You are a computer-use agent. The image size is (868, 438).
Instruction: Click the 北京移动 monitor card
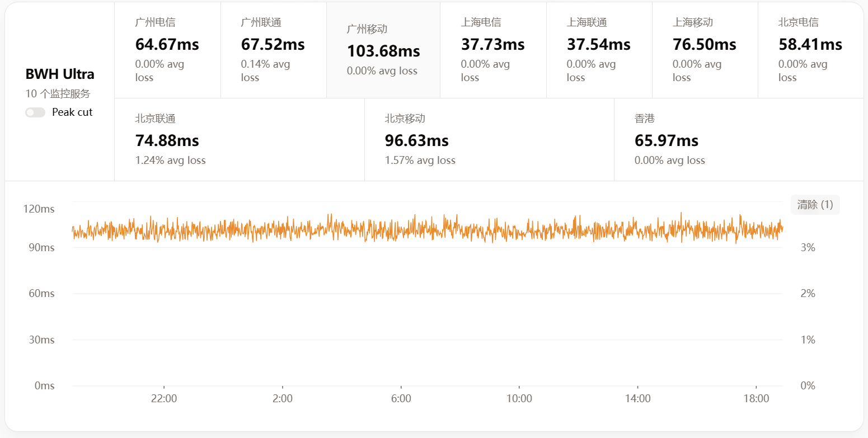pyautogui.click(x=489, y=140)
